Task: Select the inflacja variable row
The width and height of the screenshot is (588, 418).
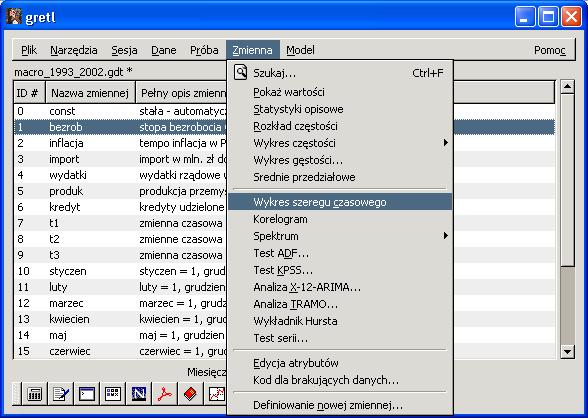Action: tap(120, 143)
